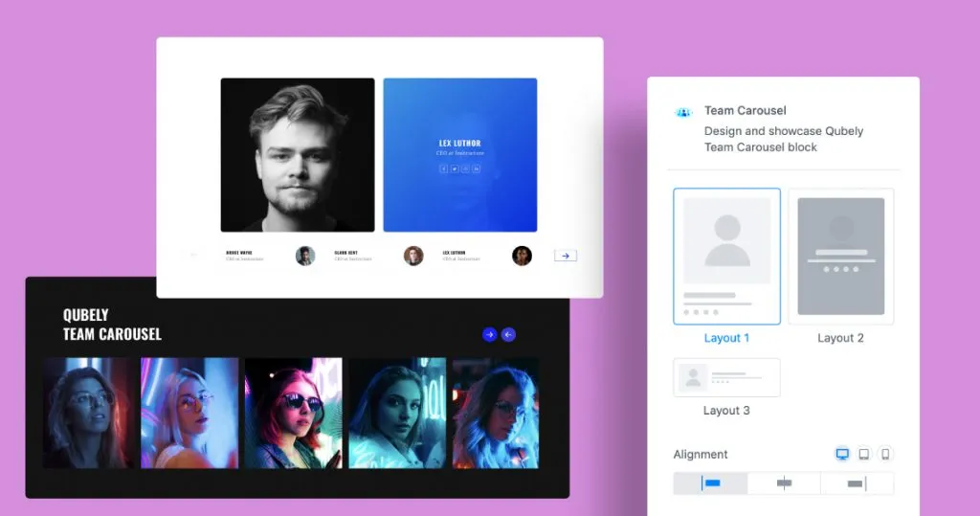Choose the Layout 1 thumbnail
The width and height of the screenshot is (980, 516).
pyautogui.click(x=726, y=256)
